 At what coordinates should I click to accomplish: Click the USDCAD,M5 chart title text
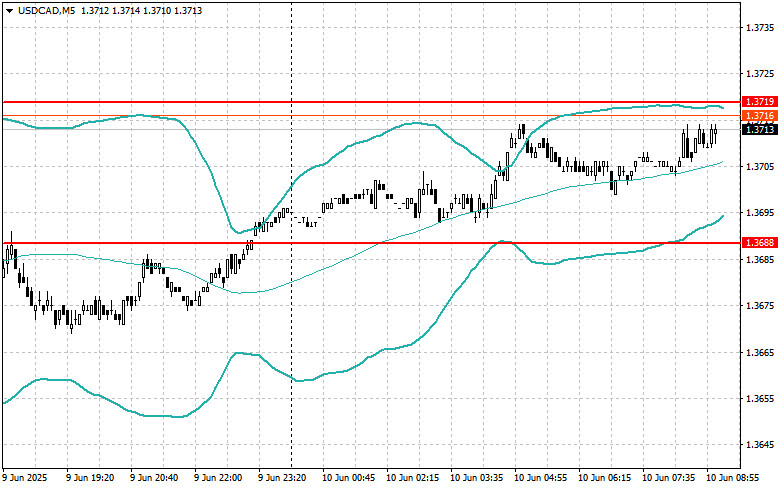(x=47, y=10)
